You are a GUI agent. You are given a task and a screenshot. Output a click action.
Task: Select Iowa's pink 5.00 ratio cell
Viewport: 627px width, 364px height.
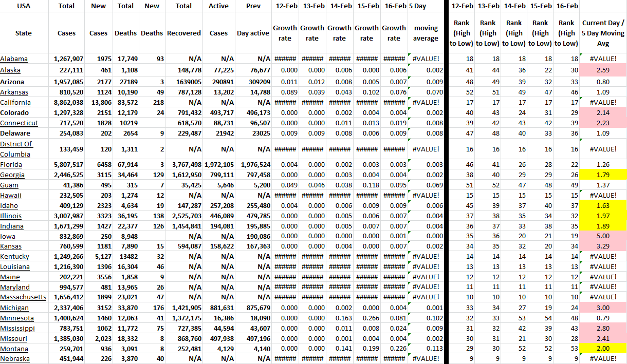tap(603, 236)
